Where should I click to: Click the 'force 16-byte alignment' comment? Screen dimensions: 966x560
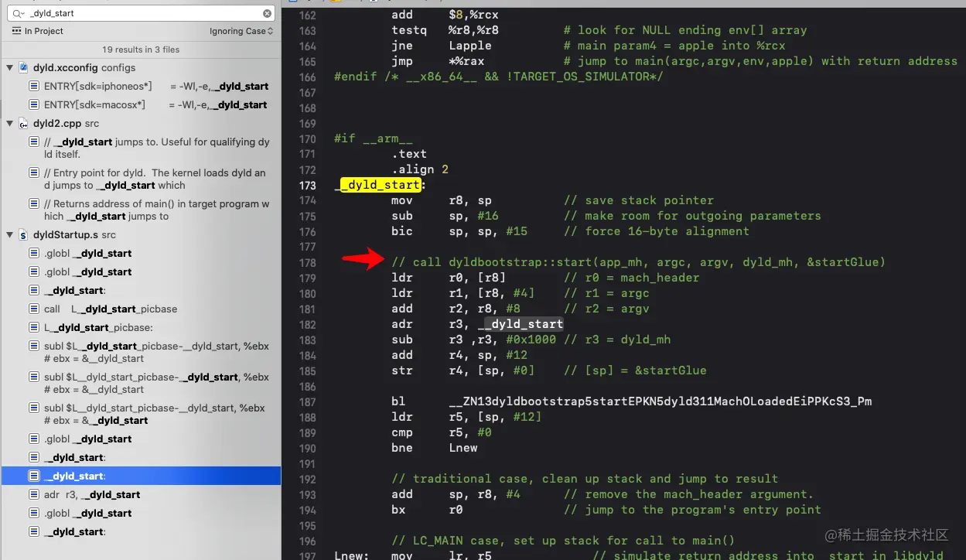(657, 231)
